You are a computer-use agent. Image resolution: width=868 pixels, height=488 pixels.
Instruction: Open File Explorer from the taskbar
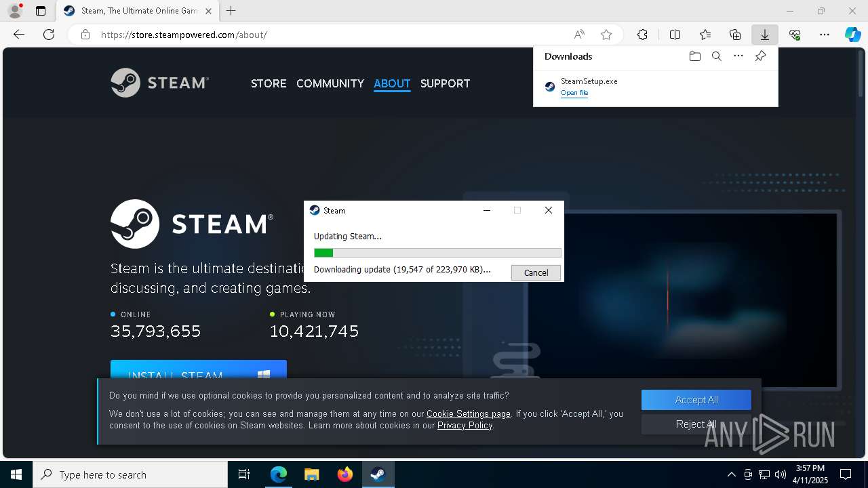[311, 474]
